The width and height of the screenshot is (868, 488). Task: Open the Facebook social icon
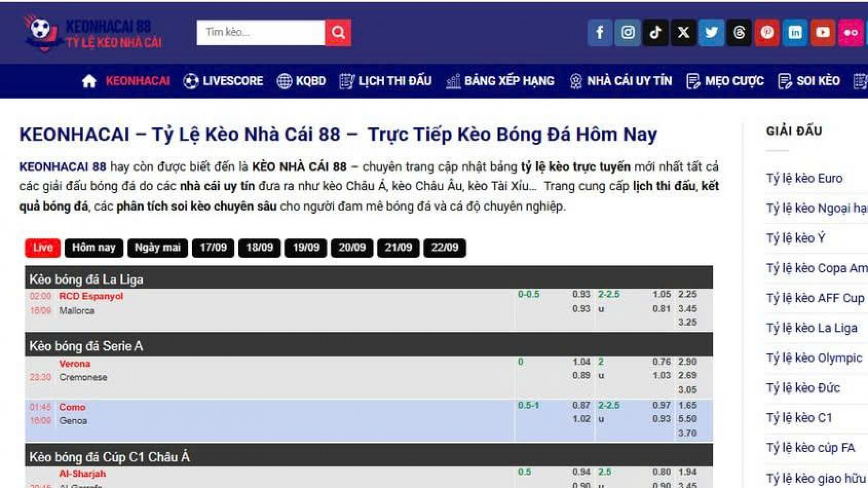[x=600, y=33]
